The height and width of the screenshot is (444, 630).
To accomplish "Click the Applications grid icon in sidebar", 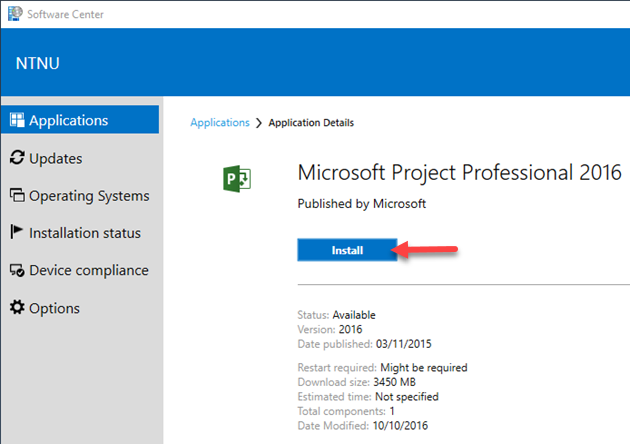I will click(17, 120).
